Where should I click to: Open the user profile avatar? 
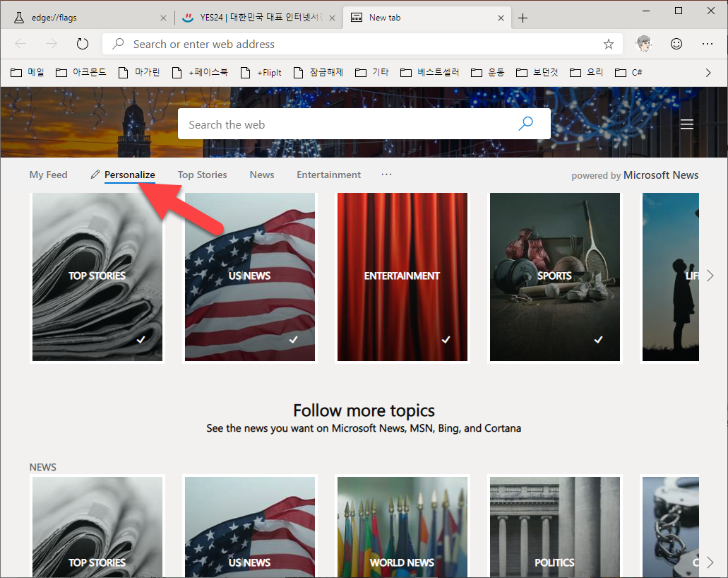[x=644, y=44]
